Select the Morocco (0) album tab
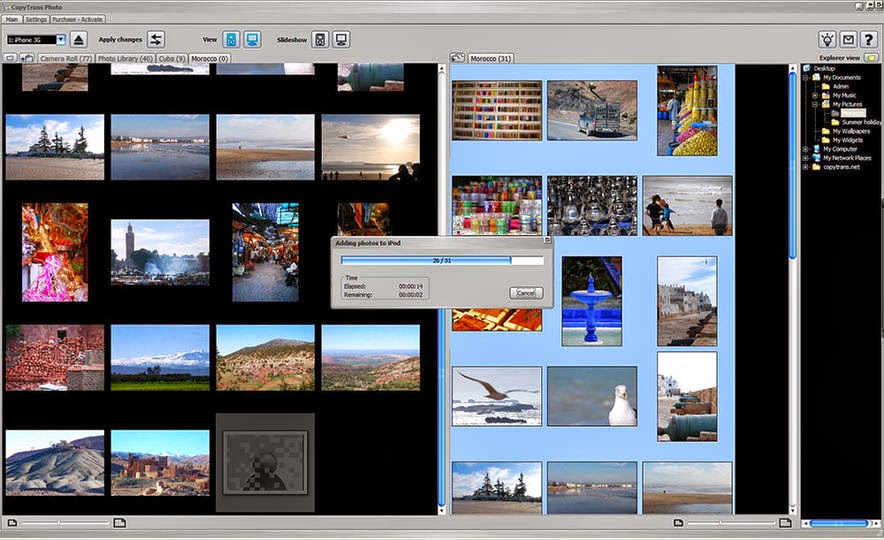Screen dimensions: 884x540 click(x=209, y=58)
